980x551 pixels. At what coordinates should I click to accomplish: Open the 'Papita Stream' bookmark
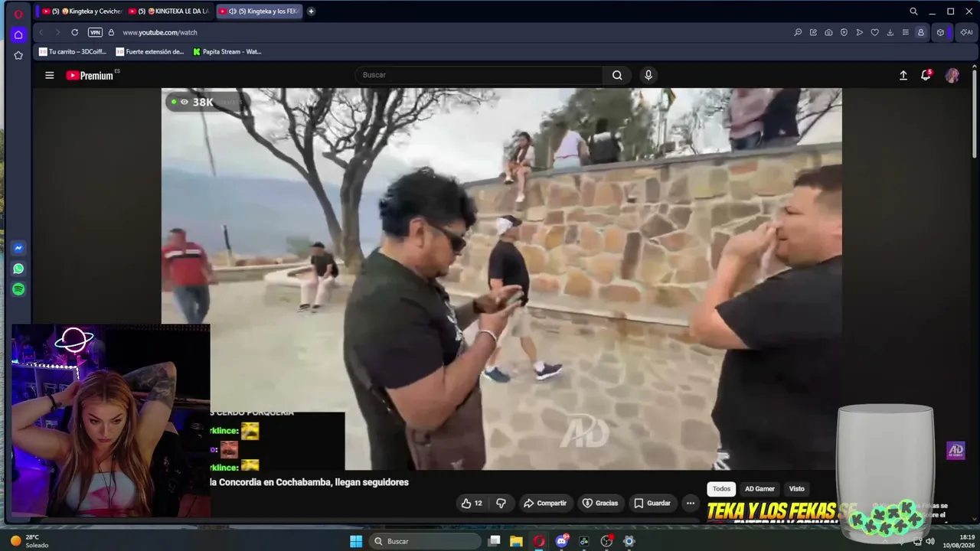click(x=227, y=52)
